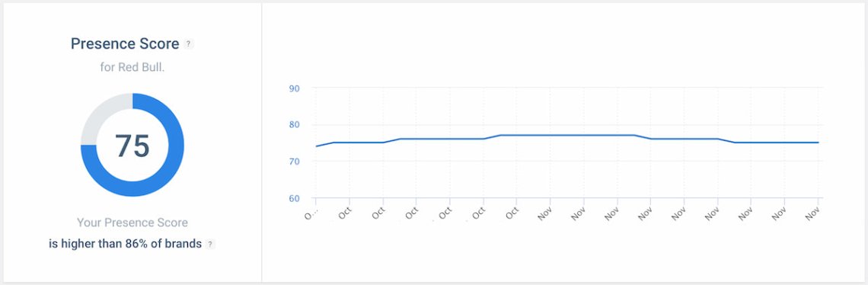Click the first full "Oct" x-axis label

345,213
